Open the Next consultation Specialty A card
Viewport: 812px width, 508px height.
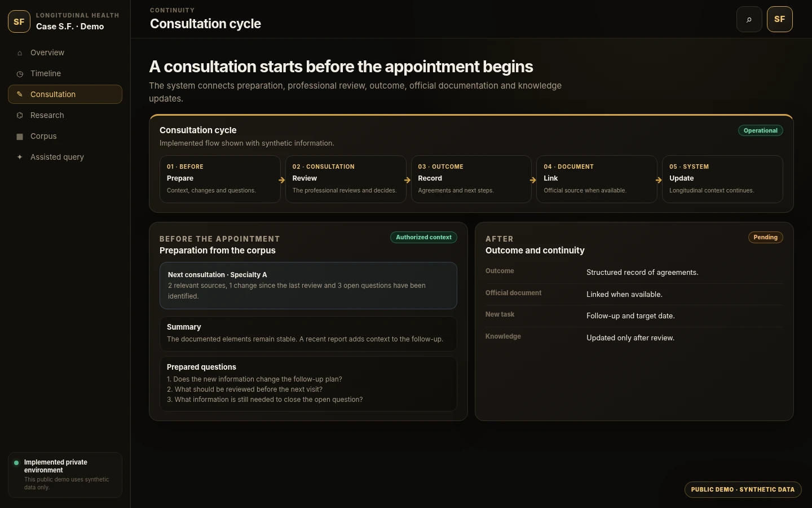pyautogui.click(x=308, y=286)
